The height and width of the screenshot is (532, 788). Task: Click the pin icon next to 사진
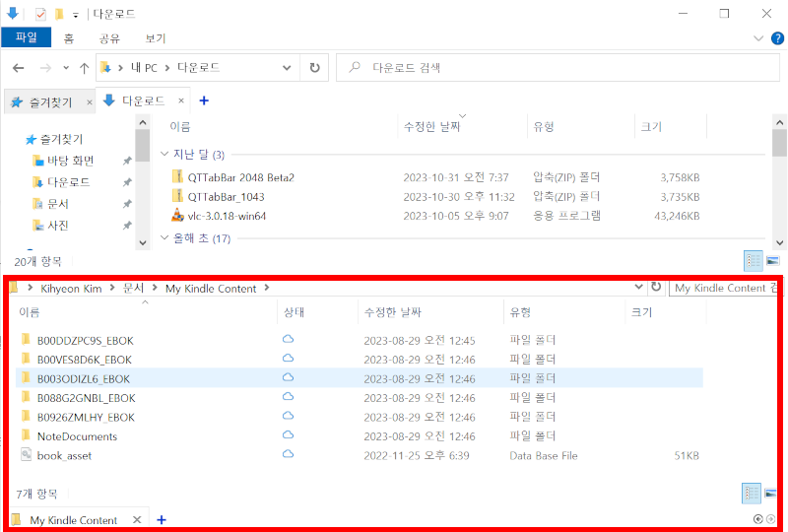point(127,226)
